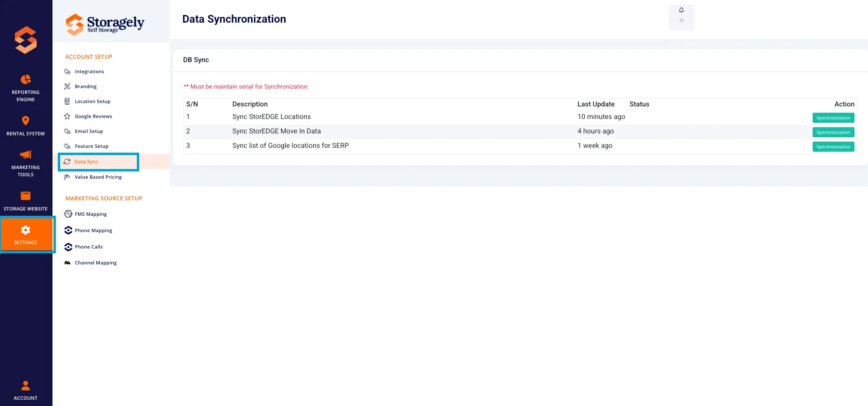Go to Branding settings
868x406 pixels.
(86, 87)
